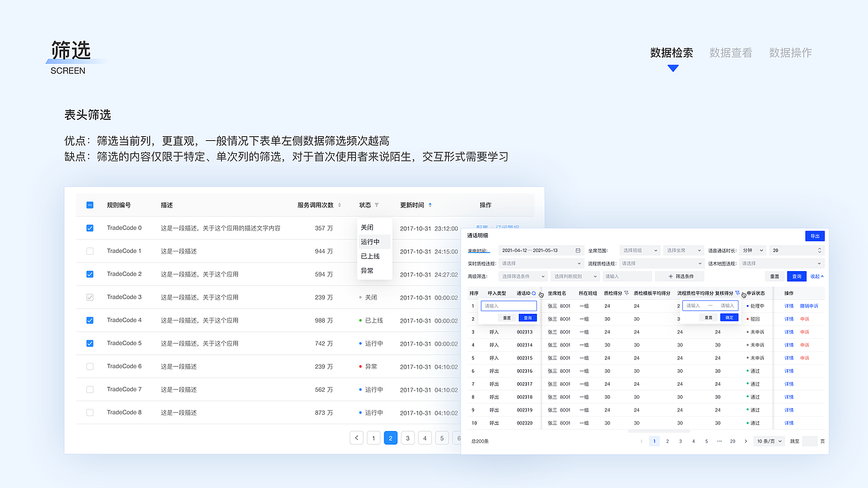Open the 复核得分 filter funnel icon

pos(738,293)
